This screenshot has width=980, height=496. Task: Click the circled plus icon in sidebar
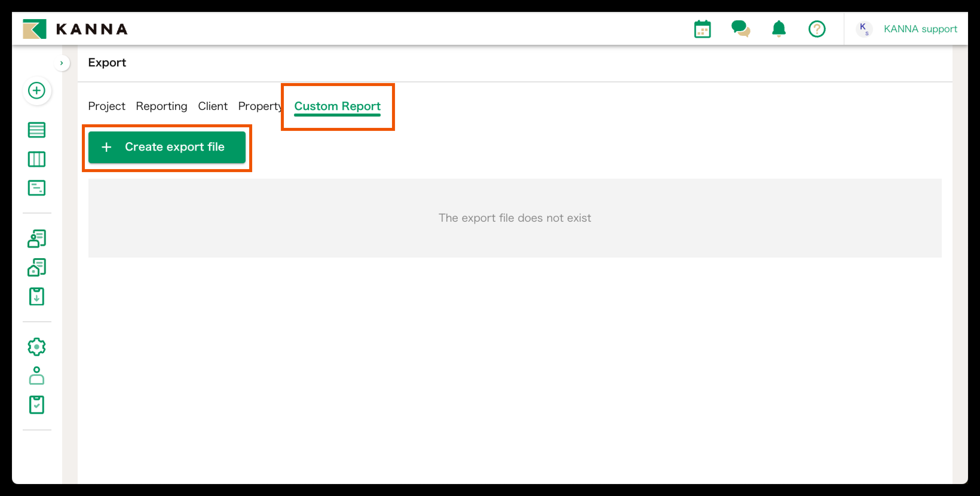click(37, 91)
